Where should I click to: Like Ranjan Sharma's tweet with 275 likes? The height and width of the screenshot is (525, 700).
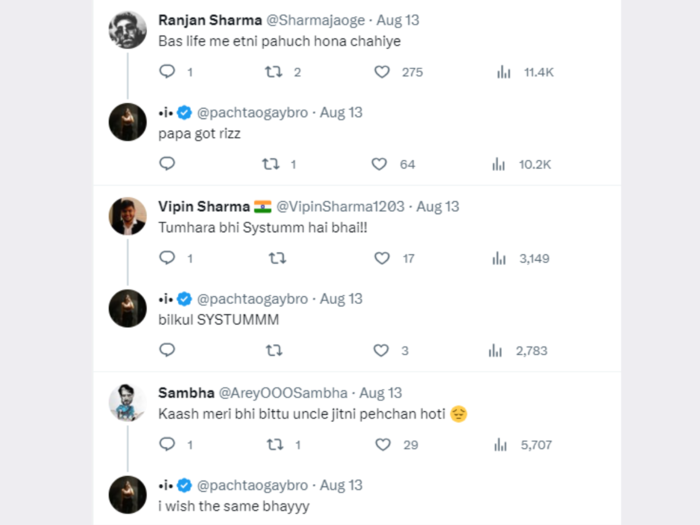[382, 71]
